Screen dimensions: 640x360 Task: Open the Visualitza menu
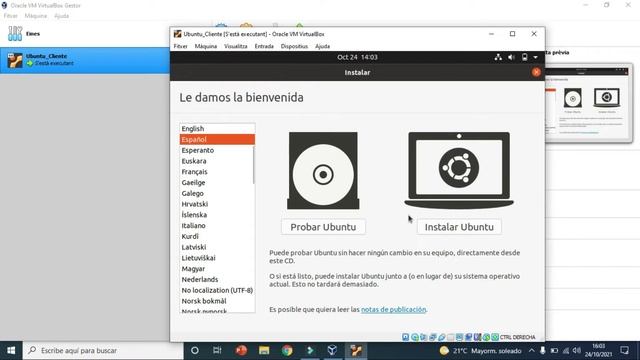(x=236, y=46)
